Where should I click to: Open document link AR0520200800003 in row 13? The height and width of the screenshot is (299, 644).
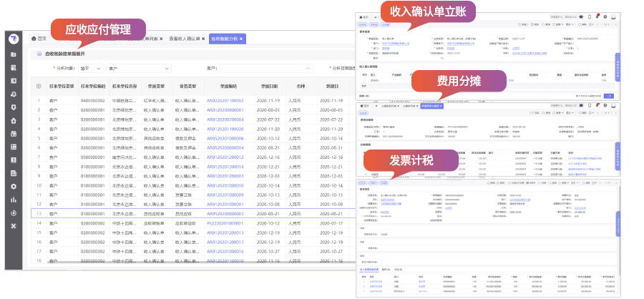pos(225,213)
